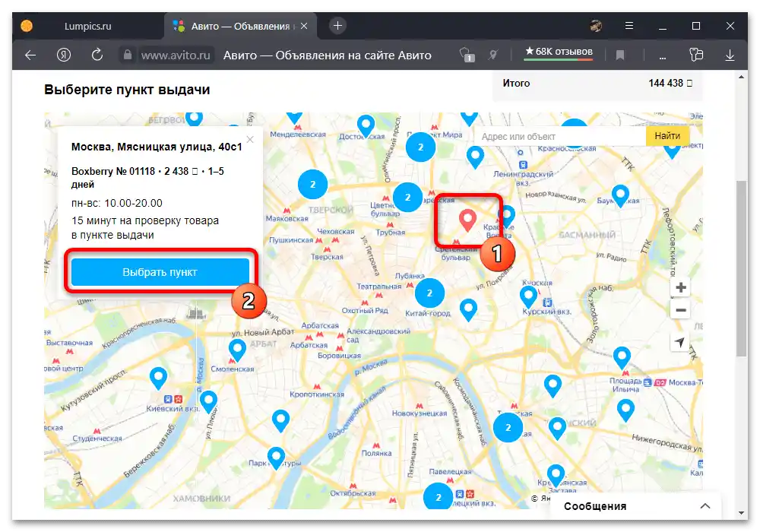Click the map geolocation arrow button

680,342
